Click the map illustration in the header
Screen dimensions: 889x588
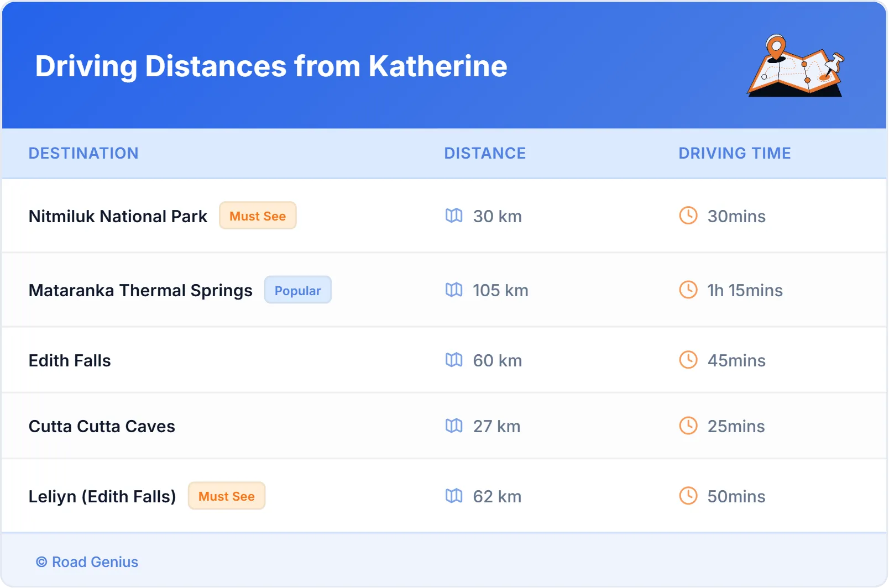tap(796, 65)
